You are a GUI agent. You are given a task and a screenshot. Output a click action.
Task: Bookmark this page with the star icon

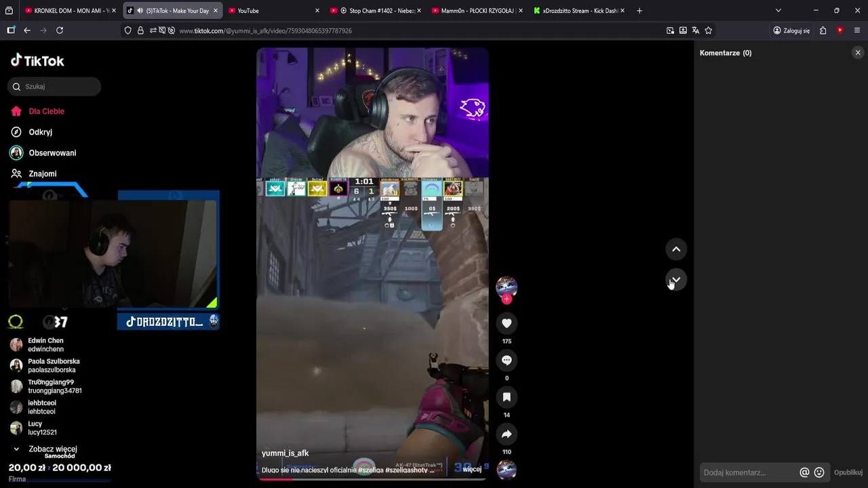709,30
